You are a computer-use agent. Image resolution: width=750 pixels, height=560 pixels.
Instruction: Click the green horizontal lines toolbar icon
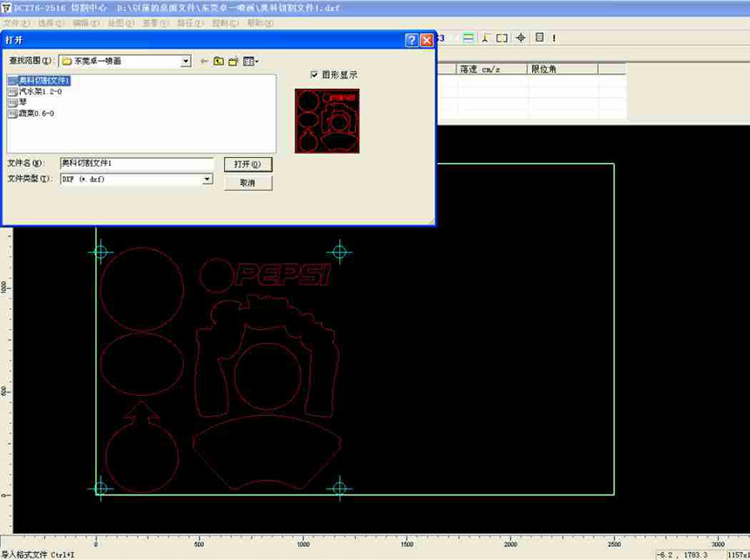[468, 38]
